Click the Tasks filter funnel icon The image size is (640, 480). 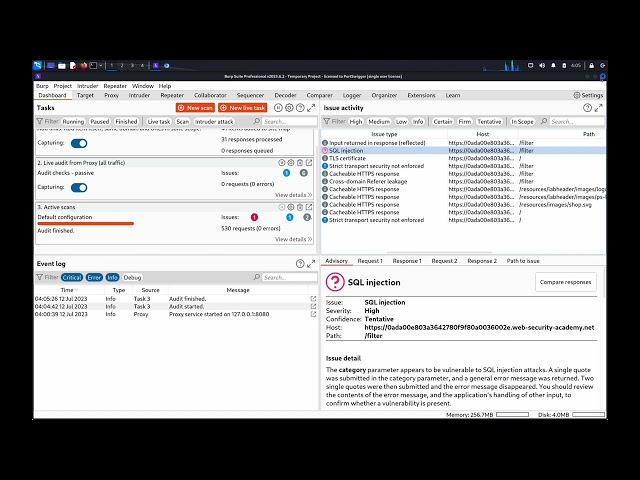(40, 121)
